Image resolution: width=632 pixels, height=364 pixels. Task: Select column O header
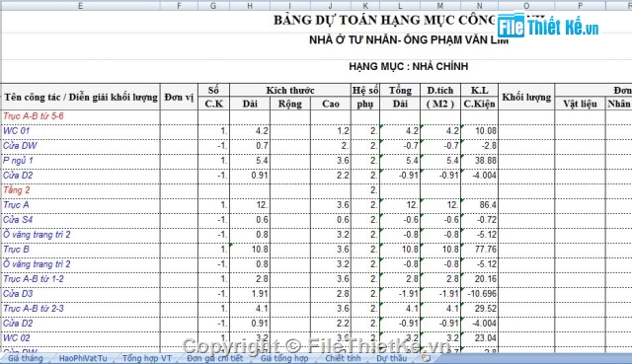tap(526, 6)
